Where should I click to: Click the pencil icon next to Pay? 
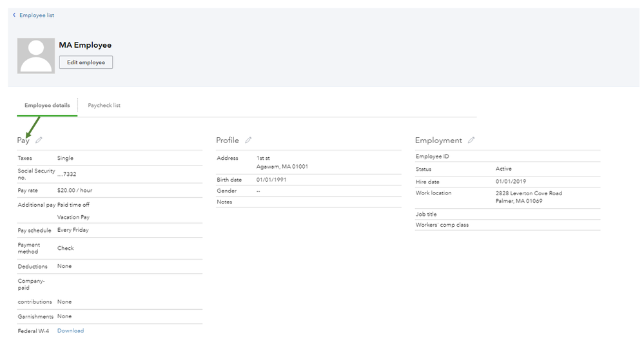(x=39, y=140)
